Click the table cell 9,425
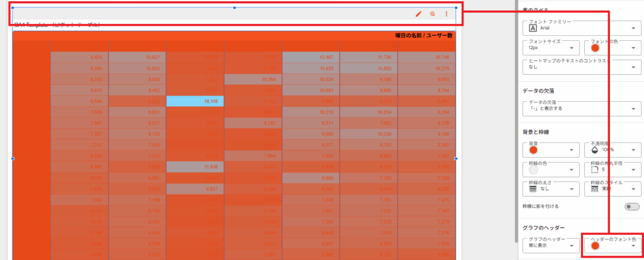This screenshot has width=644, height=260. pos(80,57)
